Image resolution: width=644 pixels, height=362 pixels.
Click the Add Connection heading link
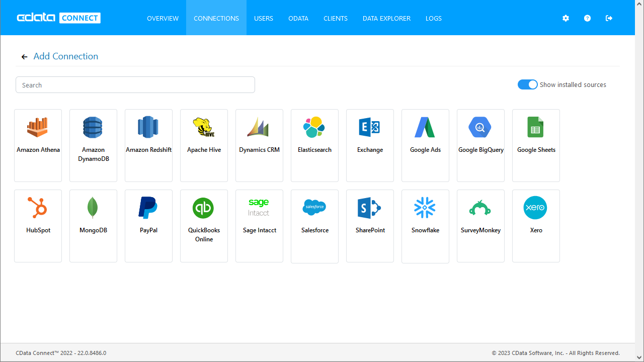[x=66, y=56]
